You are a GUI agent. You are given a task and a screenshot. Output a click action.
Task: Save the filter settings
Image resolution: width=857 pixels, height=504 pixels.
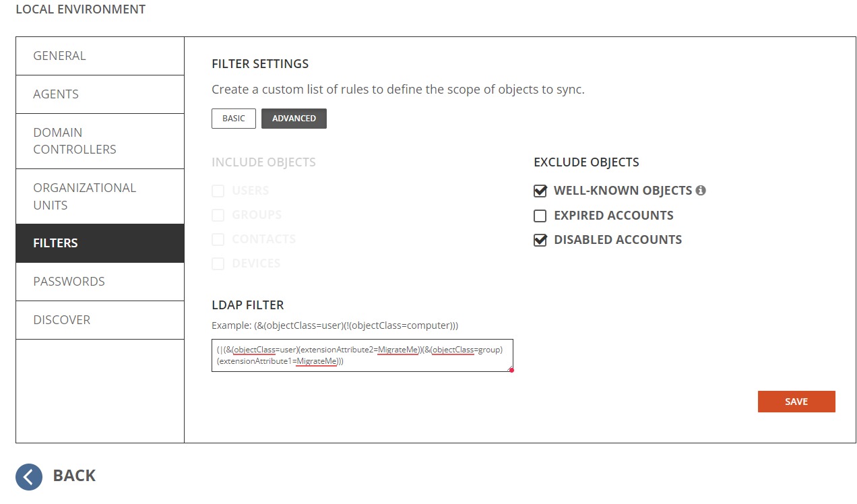tap(796, 402)
